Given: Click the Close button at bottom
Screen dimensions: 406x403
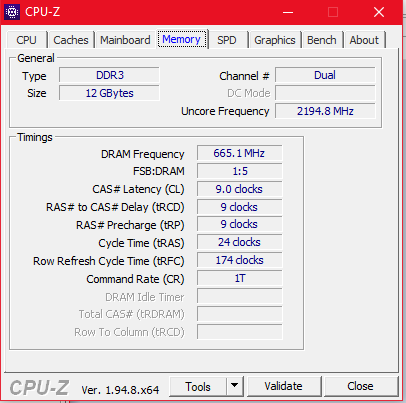Looking at the screenshot, I should pos(360,386).
